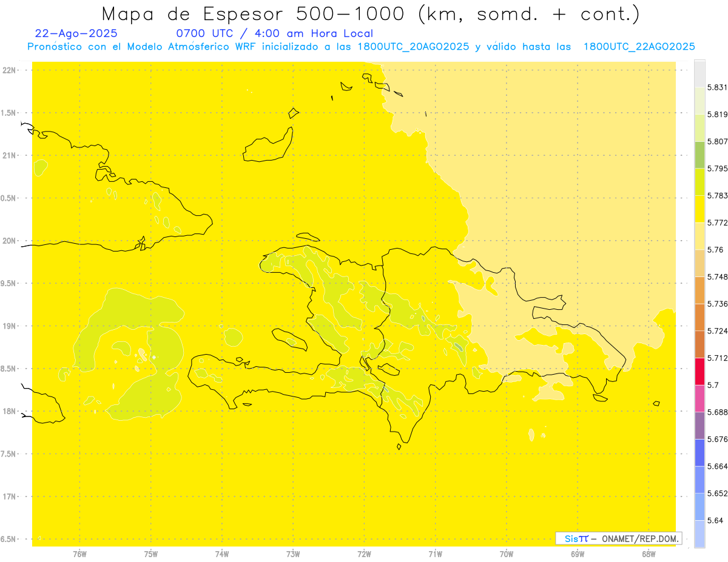The image size is (728, 562).
Task: Click the red swatch in the color legend
Action: click(699, 371)
